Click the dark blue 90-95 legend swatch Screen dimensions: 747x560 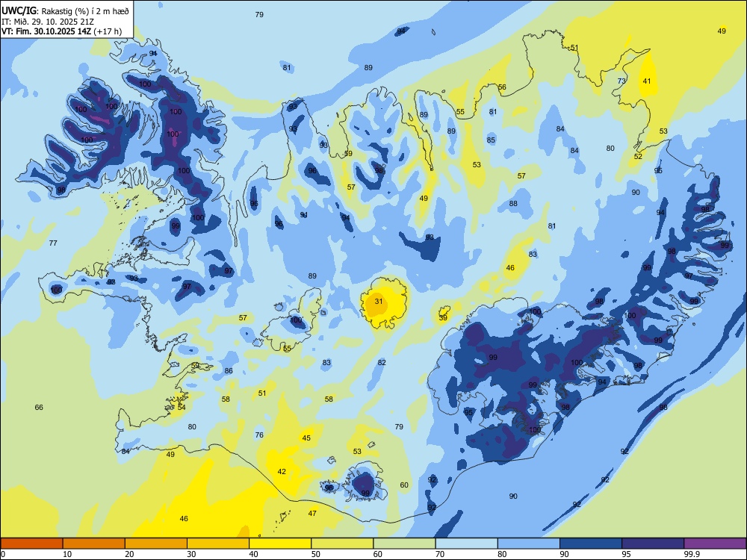(x=591, y=544)
